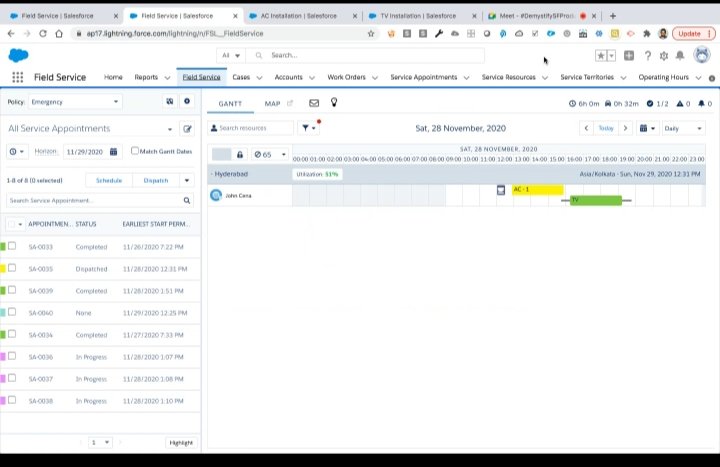This screenshot has width=720, height=467.
Task: Open the Gantt calendar date picker
Action: (x=647, y=128)
